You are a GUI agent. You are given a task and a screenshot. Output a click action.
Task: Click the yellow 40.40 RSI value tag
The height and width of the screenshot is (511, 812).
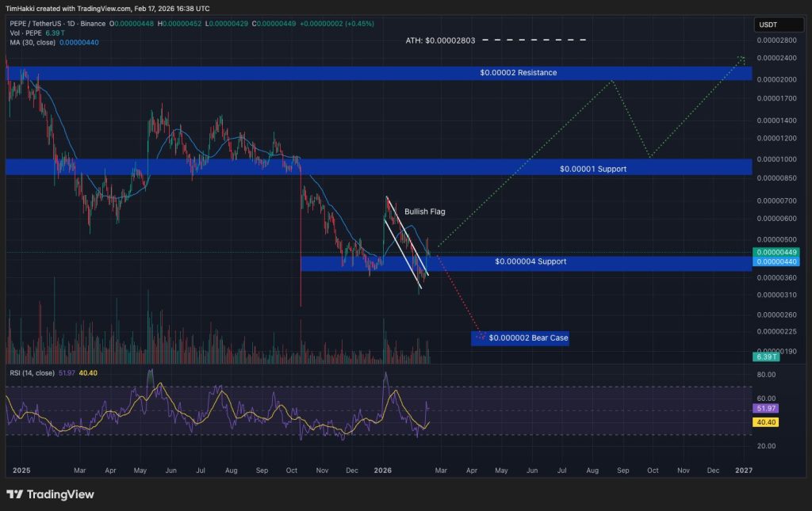coord(765,423)
